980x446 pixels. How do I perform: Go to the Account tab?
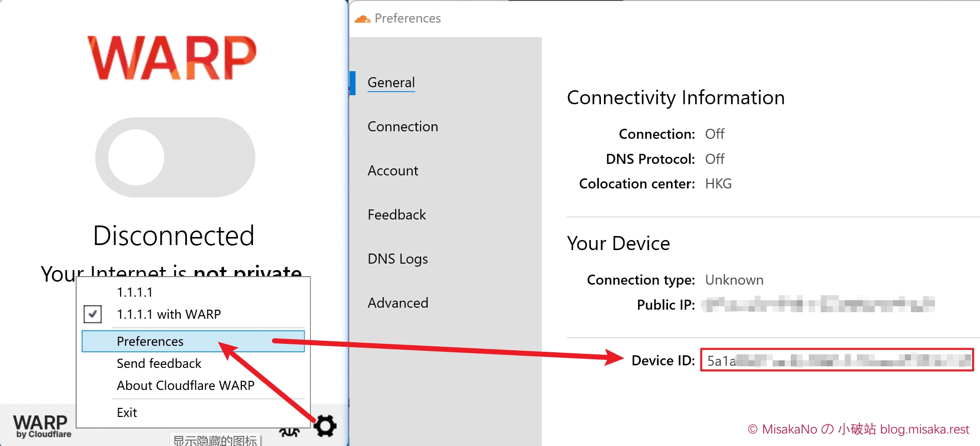[x=393, y=171]
